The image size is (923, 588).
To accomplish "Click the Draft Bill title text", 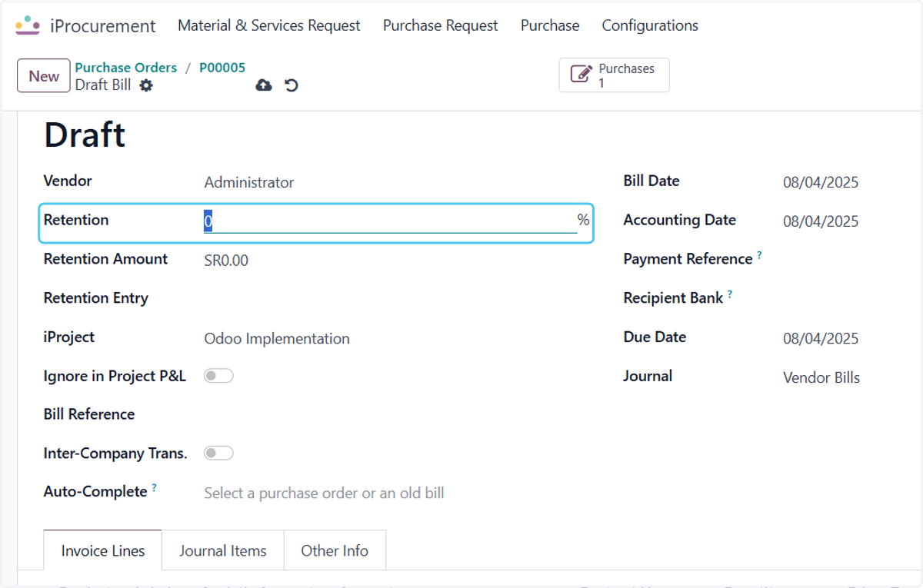I will coord(103,85).
